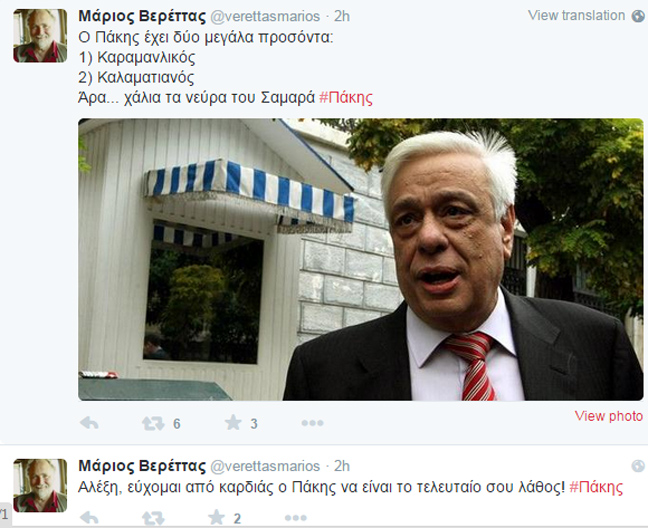Click View translation link
The image size is (648, 528).
coord(576,16)
